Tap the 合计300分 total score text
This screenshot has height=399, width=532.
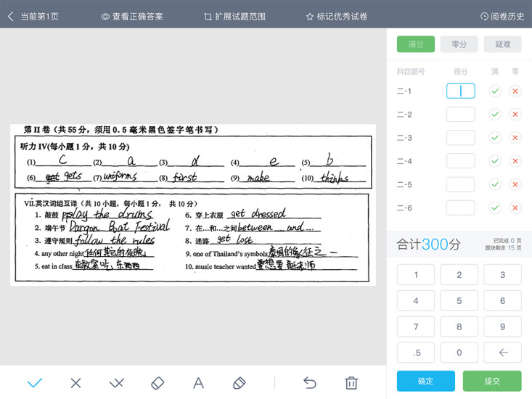click(x=428, y=244)
